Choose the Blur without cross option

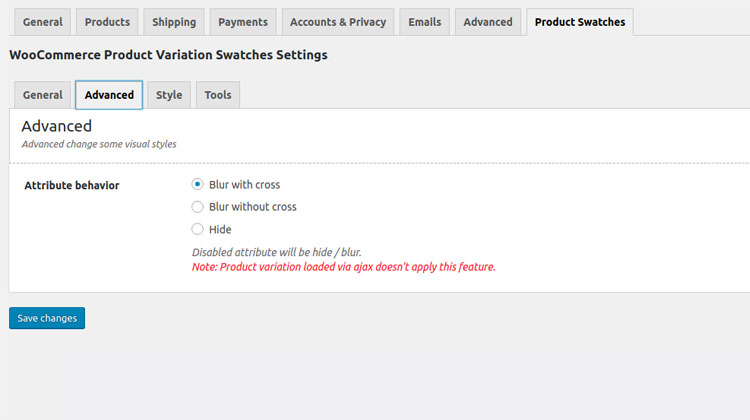tap(197, 207)
